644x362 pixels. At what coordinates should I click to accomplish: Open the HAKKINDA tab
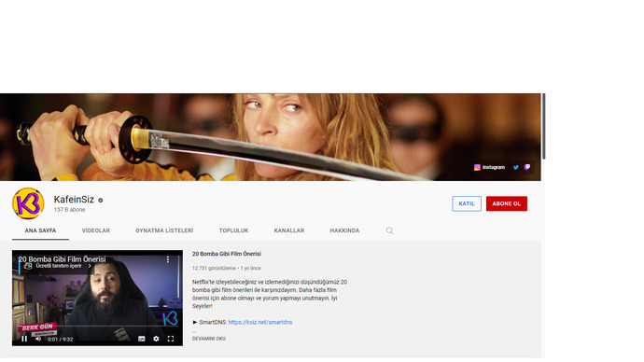click(344, 230)
